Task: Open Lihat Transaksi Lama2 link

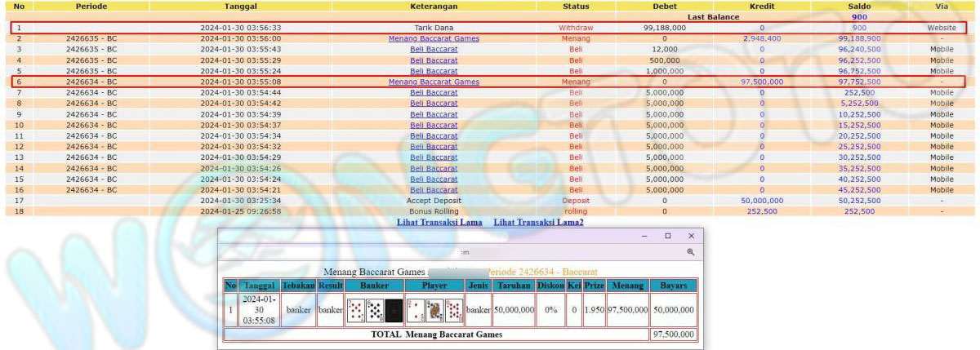Action: pos(538,222)
